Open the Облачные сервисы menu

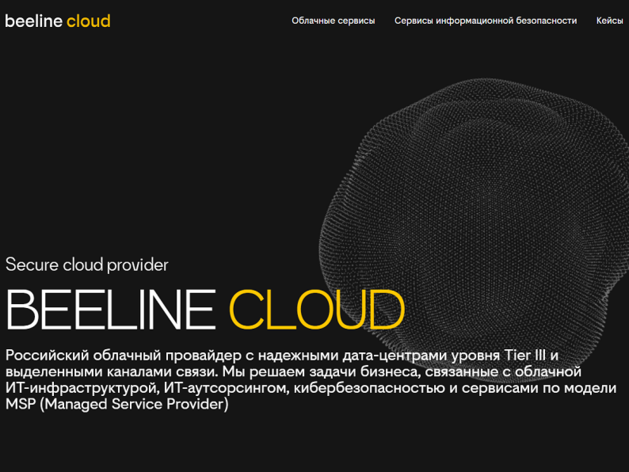pyautogui.click(x=333, y=21)
